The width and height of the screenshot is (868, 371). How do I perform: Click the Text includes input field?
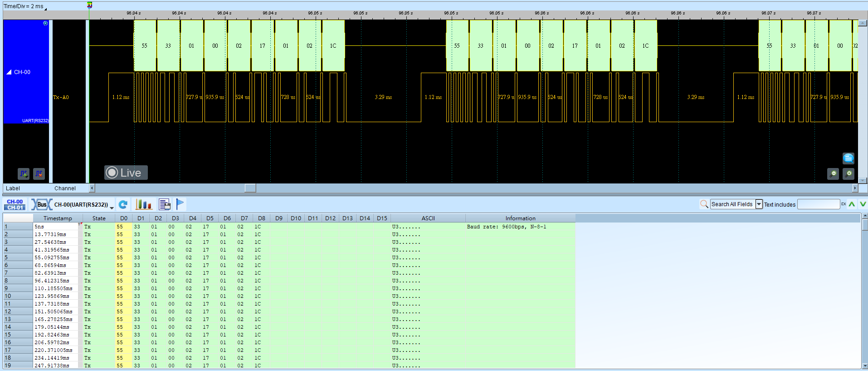tap(819, 204)
